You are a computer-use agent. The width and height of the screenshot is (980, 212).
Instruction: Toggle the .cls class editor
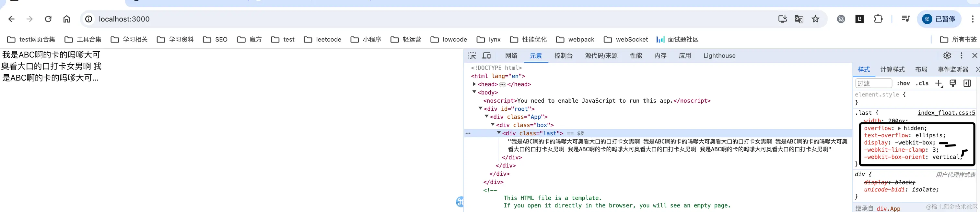(x=922, y=83)
